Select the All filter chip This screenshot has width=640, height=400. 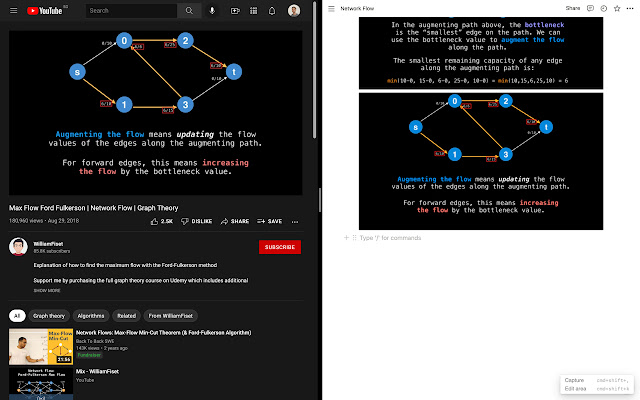[17, 316]
